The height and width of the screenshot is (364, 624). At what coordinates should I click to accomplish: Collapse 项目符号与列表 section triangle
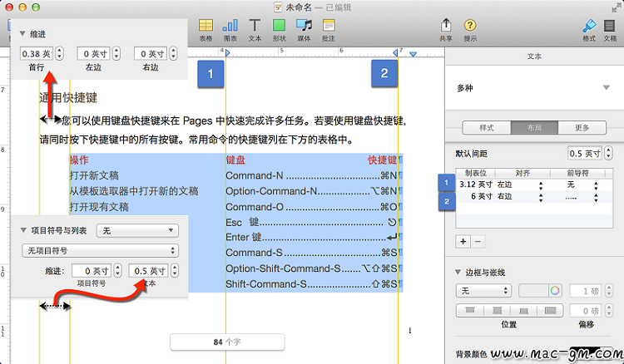pyautogui.click(x=23, y=230)
